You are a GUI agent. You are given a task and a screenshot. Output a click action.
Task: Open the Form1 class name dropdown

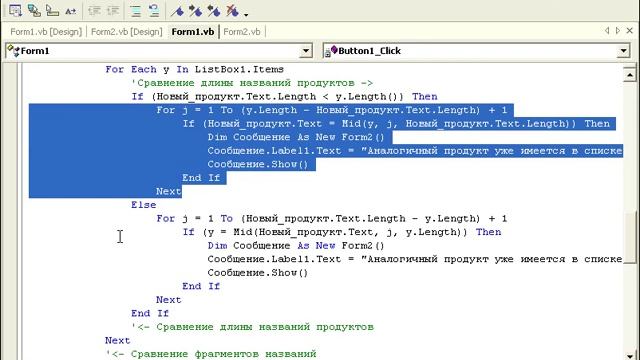point(306,51)
